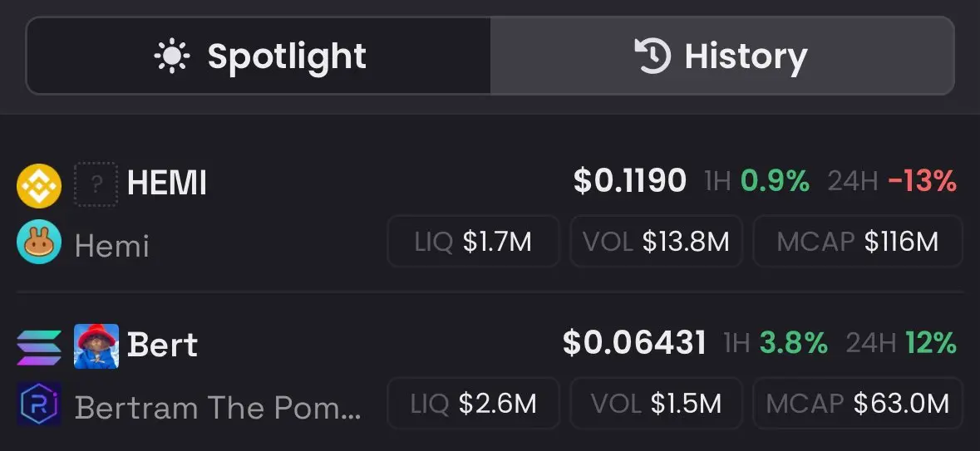The image size is (980, 451).
Task: Click HEMI's placeholder question-mark token image
Action: [x=96, y=184]
